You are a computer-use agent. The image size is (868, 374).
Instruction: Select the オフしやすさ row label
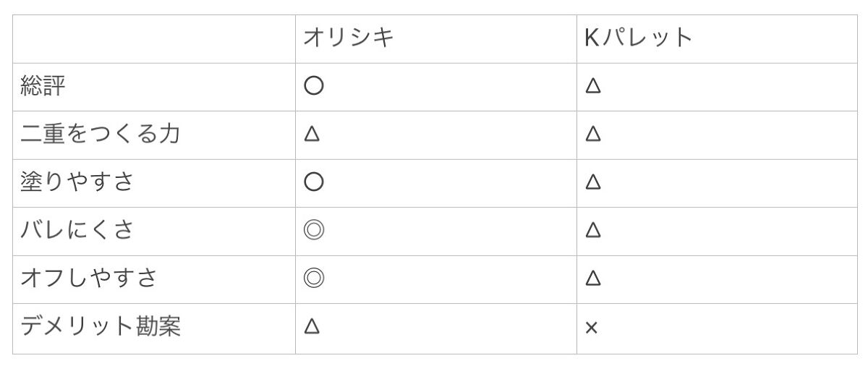[88, 278]
